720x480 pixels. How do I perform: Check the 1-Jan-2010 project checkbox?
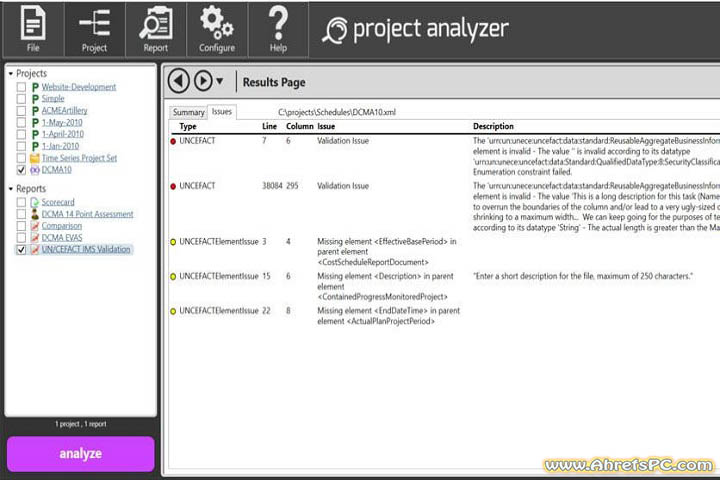coord(21,146)
